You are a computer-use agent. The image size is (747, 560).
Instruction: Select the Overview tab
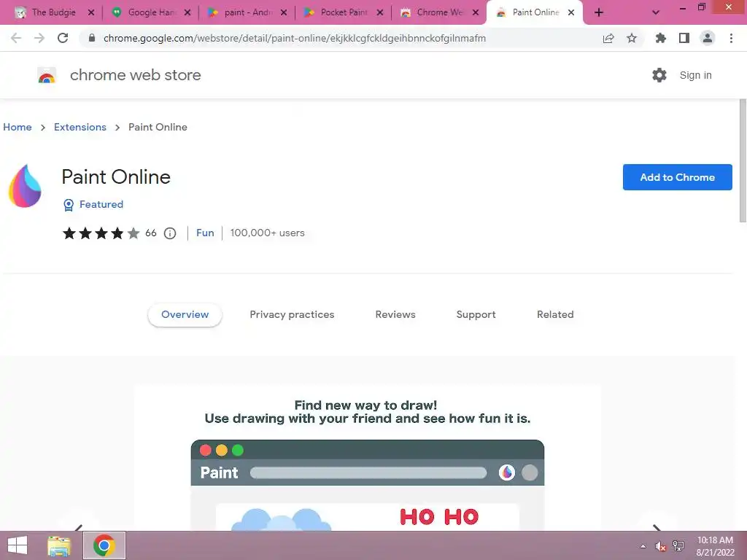185,315
